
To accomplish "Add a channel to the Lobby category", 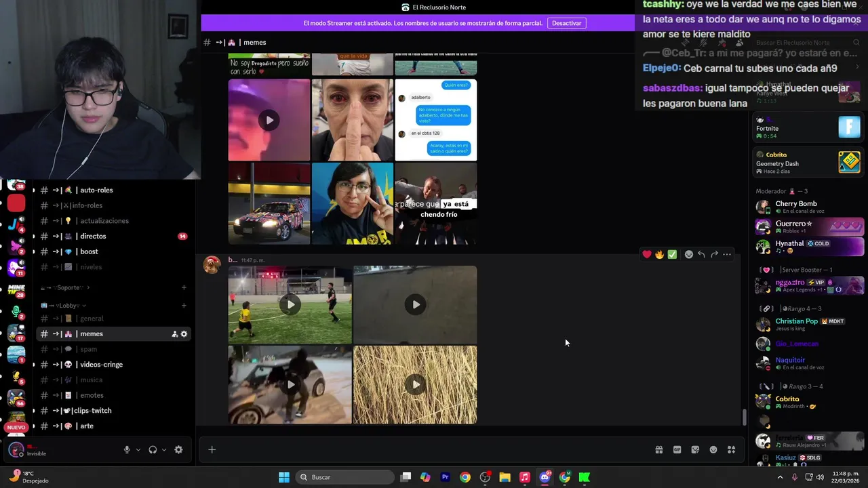I will (184, 306).
